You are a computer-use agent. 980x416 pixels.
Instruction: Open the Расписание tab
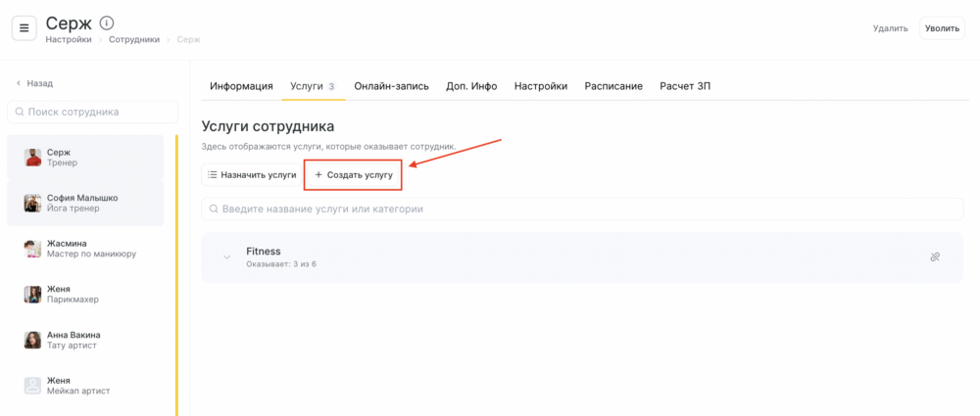tap(613, 86)
